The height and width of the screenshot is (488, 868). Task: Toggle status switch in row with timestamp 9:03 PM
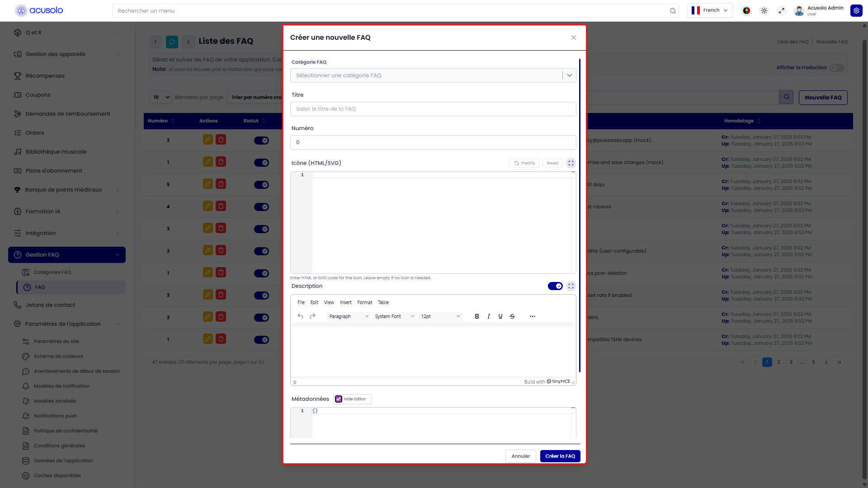(261, 141)
